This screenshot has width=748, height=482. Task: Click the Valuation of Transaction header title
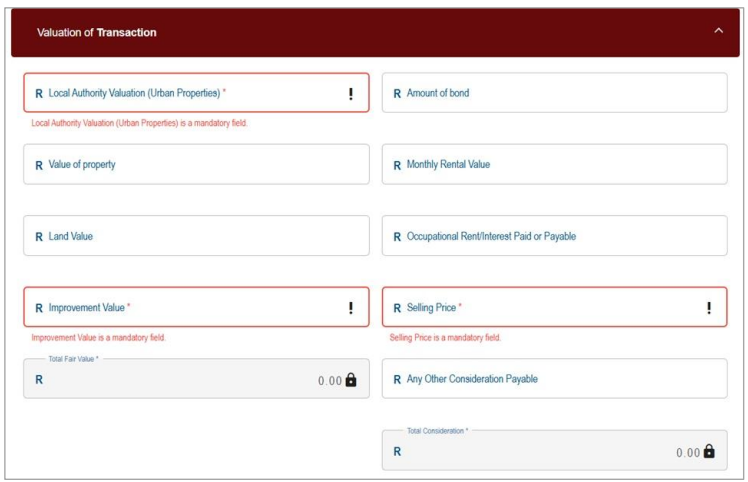point(97,33)
